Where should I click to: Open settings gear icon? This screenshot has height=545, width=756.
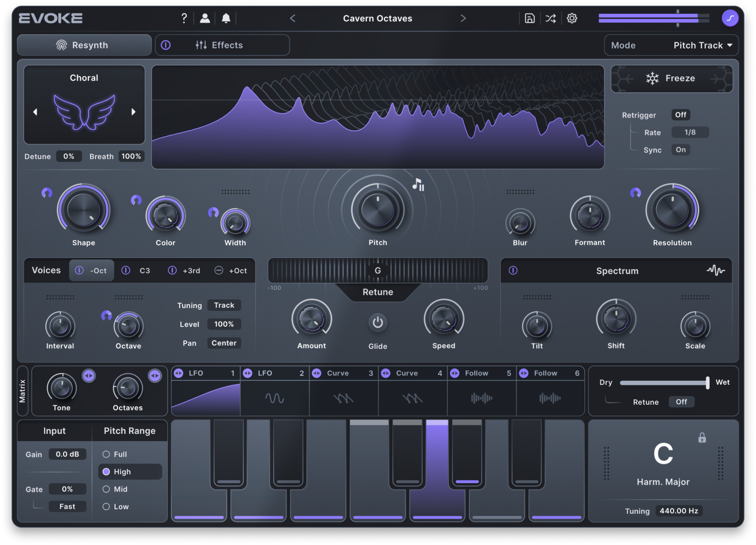pos(572,18)
